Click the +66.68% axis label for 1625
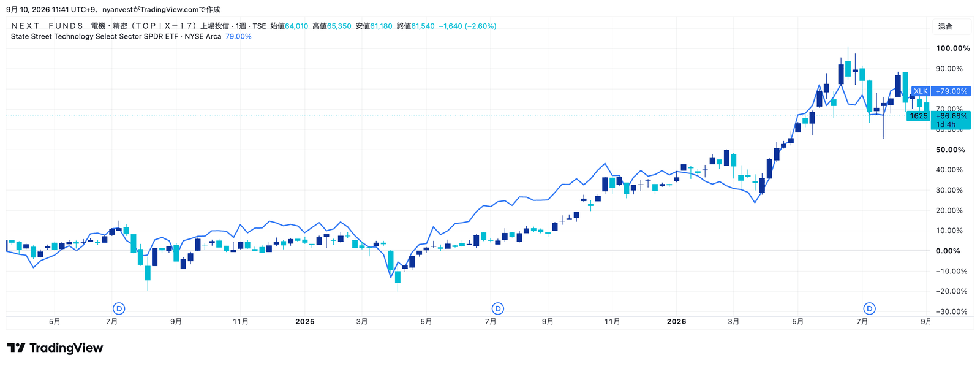 tap(951, 116)
